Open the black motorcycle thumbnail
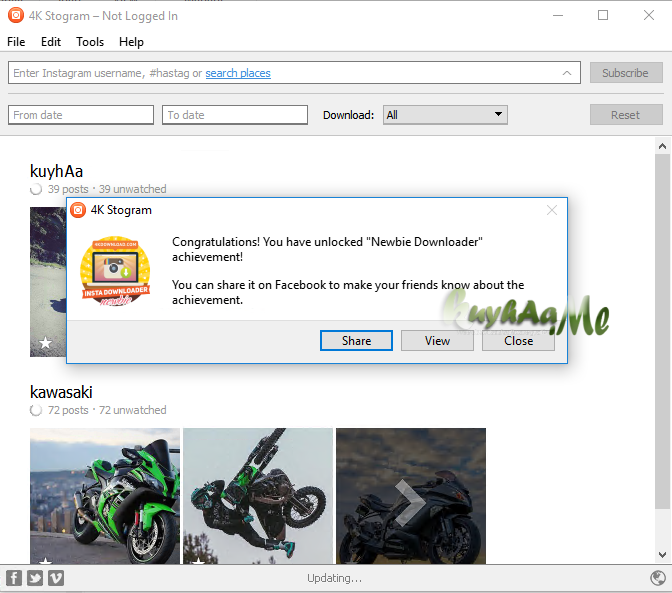 click(x=411, y=496)
